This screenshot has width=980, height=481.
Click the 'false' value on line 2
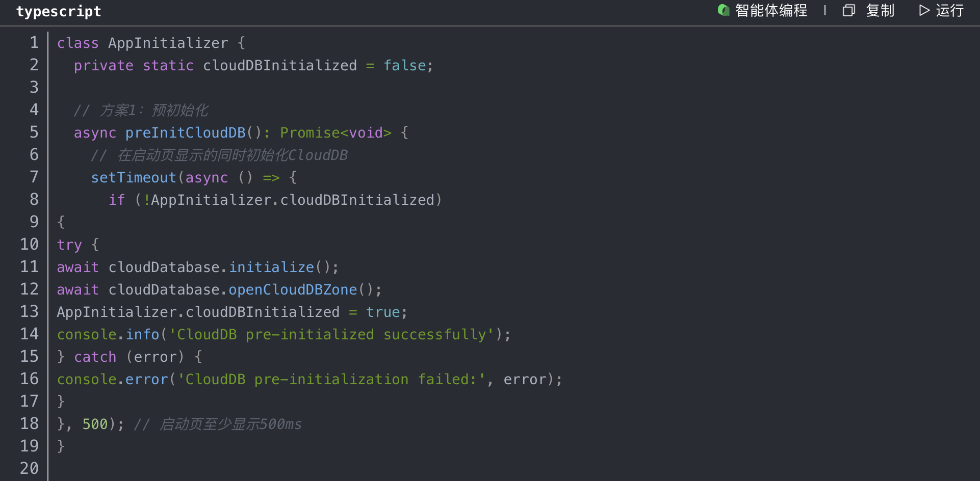(x=404, y=66)
